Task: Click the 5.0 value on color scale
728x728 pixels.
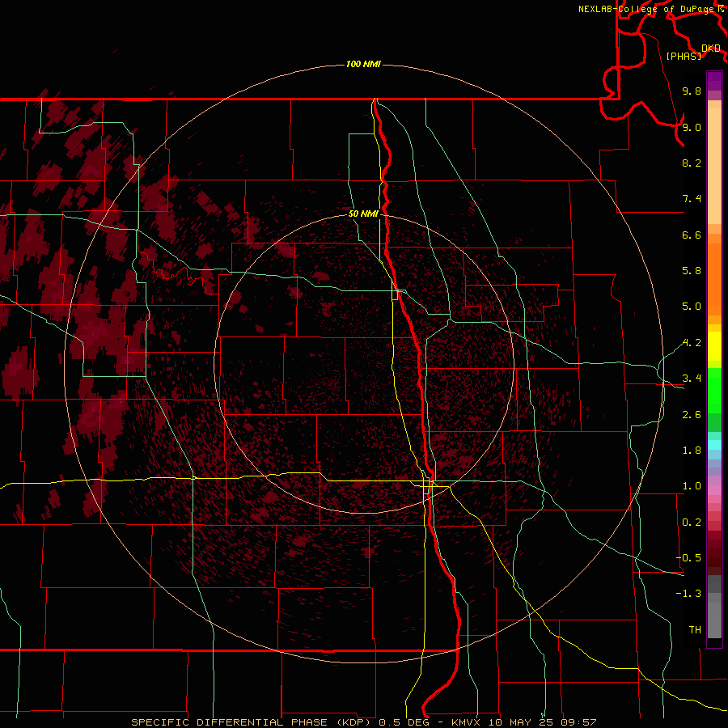Action: click(692, 307)
